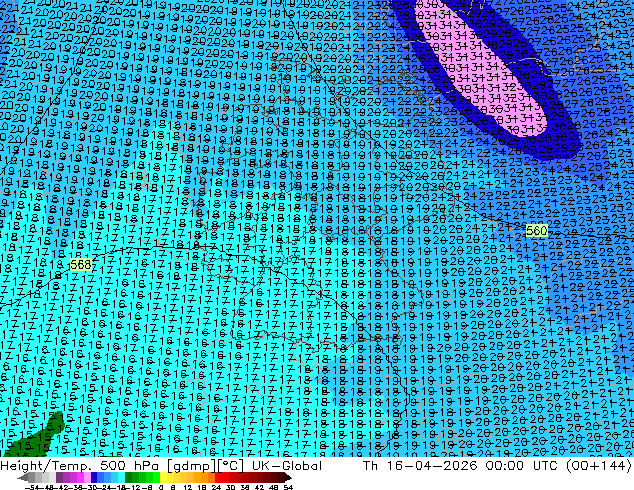Click the UK-Global model name
634x490 pixels.
(287, 466)
